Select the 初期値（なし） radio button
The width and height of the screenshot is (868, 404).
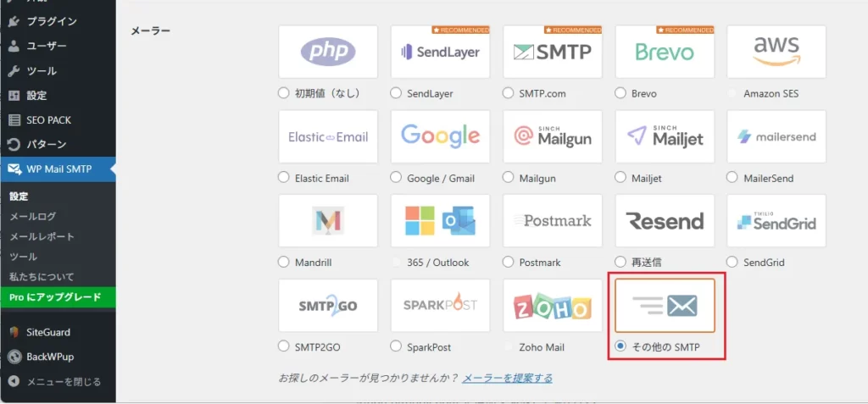click(x=284, y=93)
